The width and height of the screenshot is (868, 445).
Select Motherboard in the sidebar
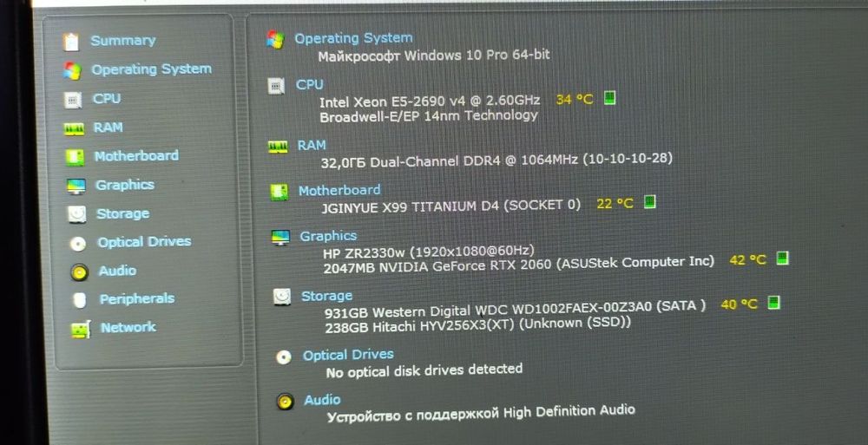point(136,157)
